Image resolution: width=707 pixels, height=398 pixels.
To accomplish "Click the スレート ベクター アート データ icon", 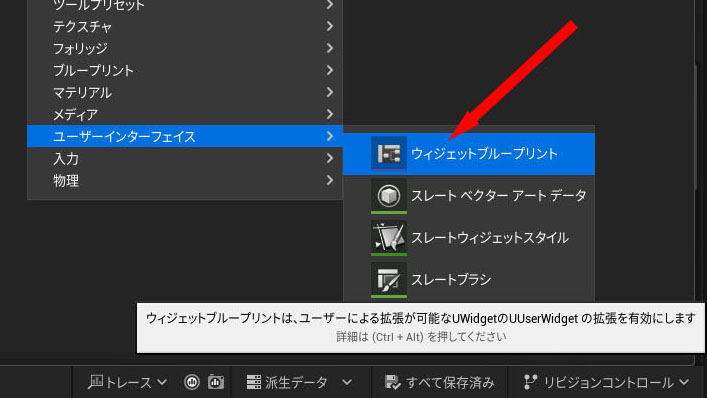I will tap(389, 196).
